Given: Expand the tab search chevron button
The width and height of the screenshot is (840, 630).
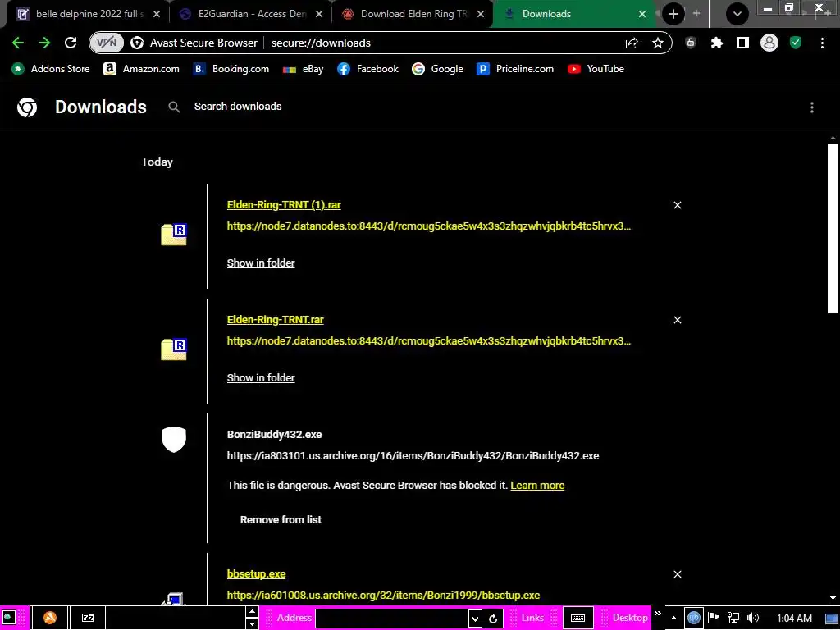Looking at the screenshot, I should tap(737, 14).
